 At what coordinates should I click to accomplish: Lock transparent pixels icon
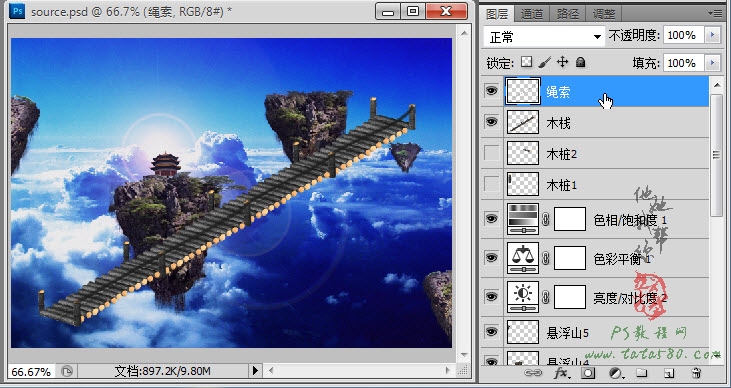click(x=527, y=62)
